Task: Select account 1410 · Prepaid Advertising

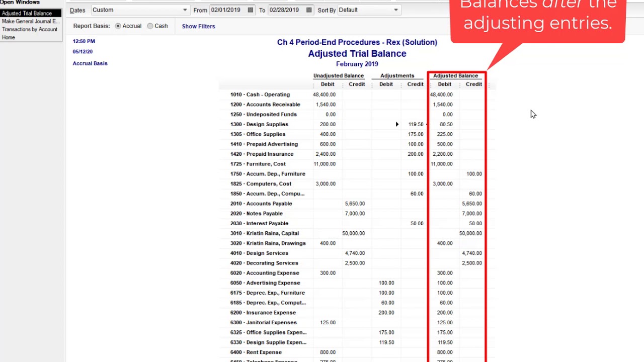Action: (x=264, y=144)
